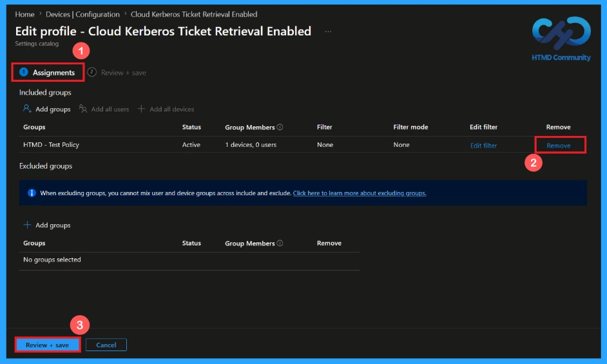
Task: Remove the HTMD - Test Policy group
Action: [x=558, y=146]
